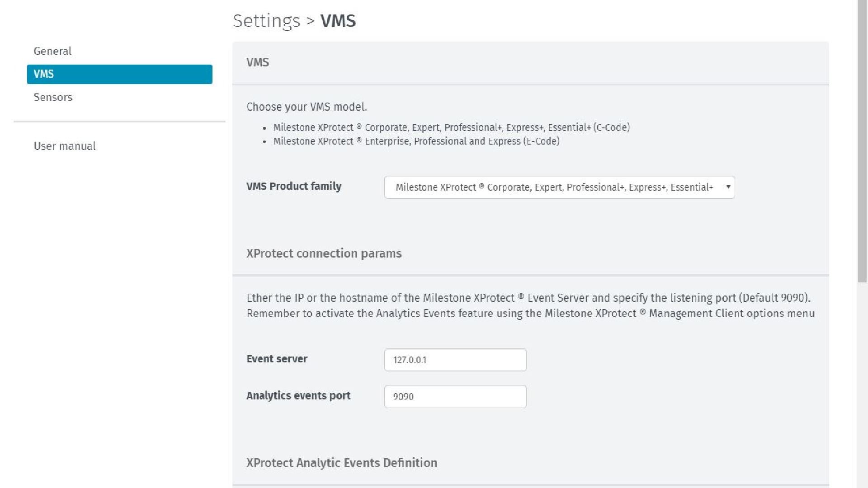Viewport: 868px width, 488px height.
Task: Click the 'Choose your VMS model.' text
Action: coord(307,107)
